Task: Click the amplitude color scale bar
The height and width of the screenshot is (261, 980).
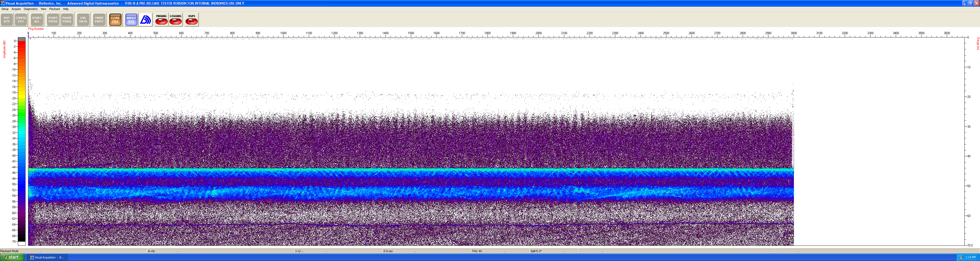Action: pyautogui.click(x=22, y=141)
